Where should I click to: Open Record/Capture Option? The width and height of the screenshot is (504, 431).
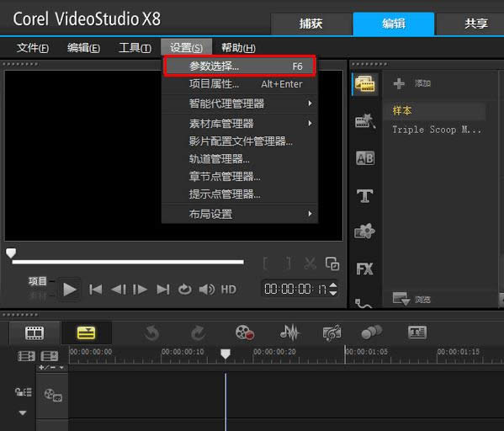pos(245,333)
